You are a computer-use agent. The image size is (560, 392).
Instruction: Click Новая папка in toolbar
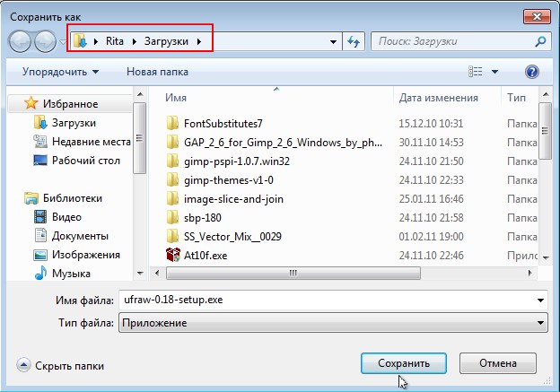click(x=157, y=71)
